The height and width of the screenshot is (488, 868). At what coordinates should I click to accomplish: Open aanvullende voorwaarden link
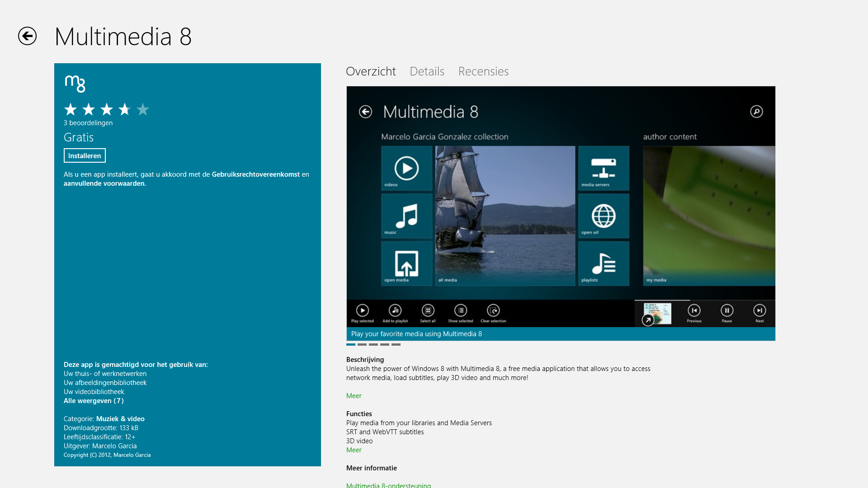104,183
